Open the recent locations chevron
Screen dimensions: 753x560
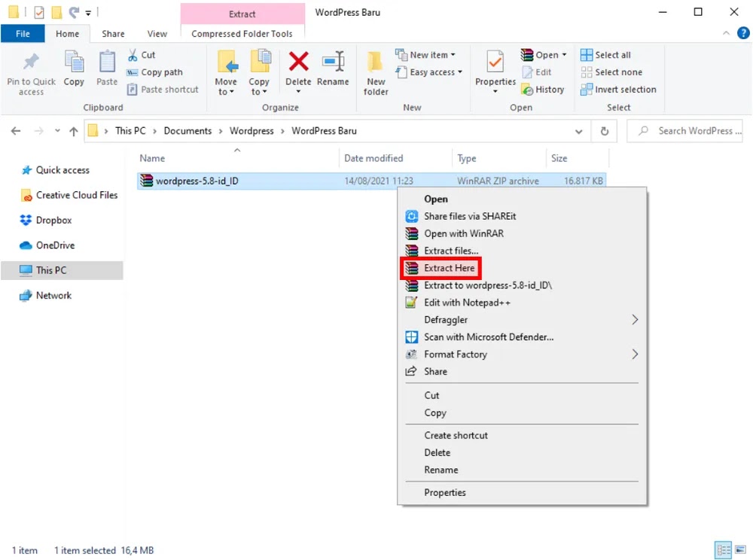(57, 130)
